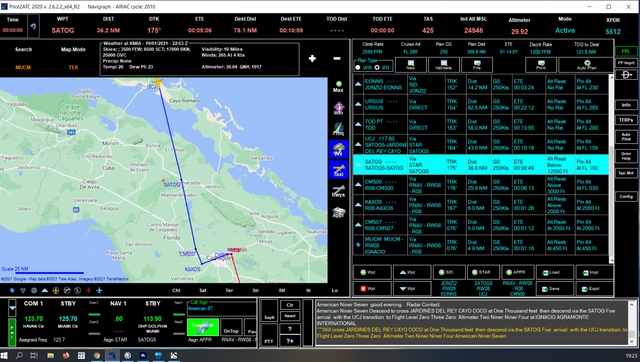This screenshot has width=640, height=362.
Task: Click the SayIt button
Action: pos(269,311)
